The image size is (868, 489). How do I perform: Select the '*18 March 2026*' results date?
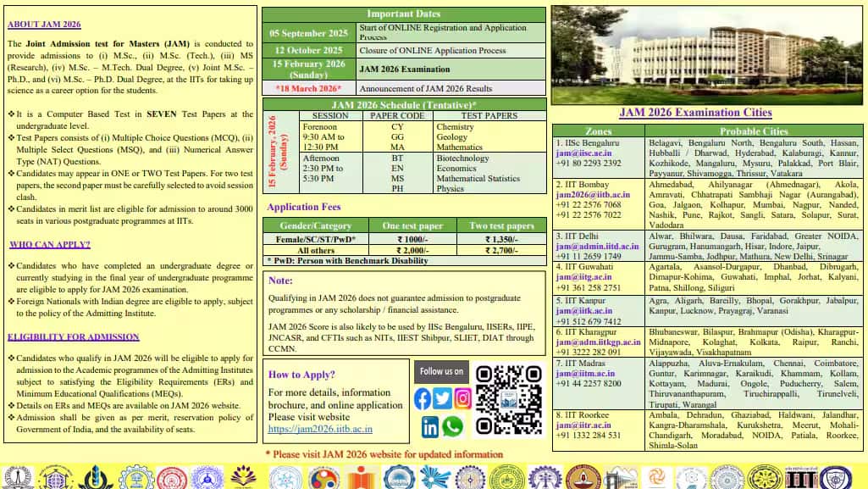point(309,88)
